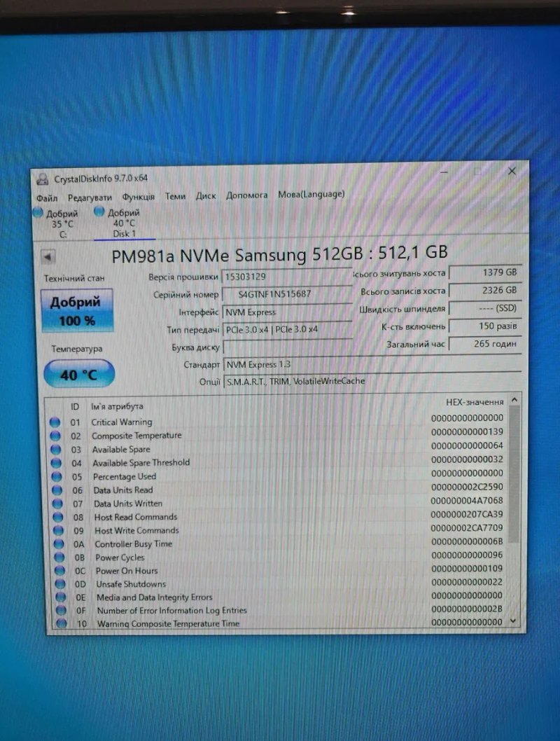Click the status circle for Controller Busy Time
Screen dimensions: 560x741
(59, 544)
